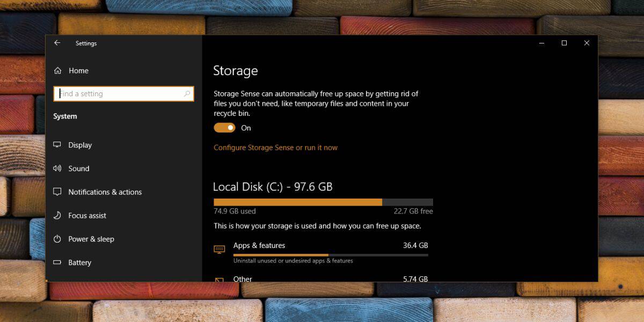This screenshot has width=644, height=322.
Task: Open the Sound settings page
Action: tap(79, 169)
